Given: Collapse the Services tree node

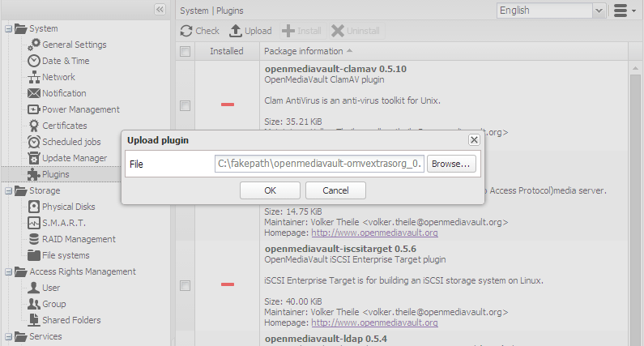Looking at the screenshot, I should (8, 336).
